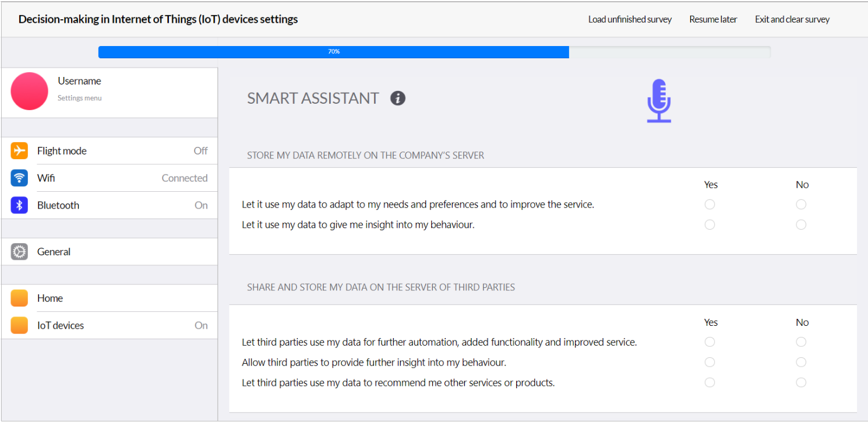Open the Smart Assistant info icon

[x=398, y=98]
